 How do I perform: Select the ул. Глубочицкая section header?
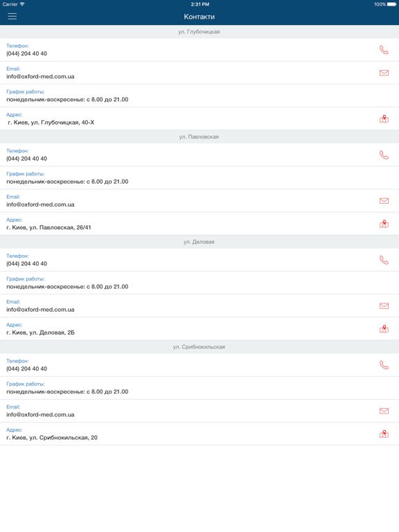199,32
